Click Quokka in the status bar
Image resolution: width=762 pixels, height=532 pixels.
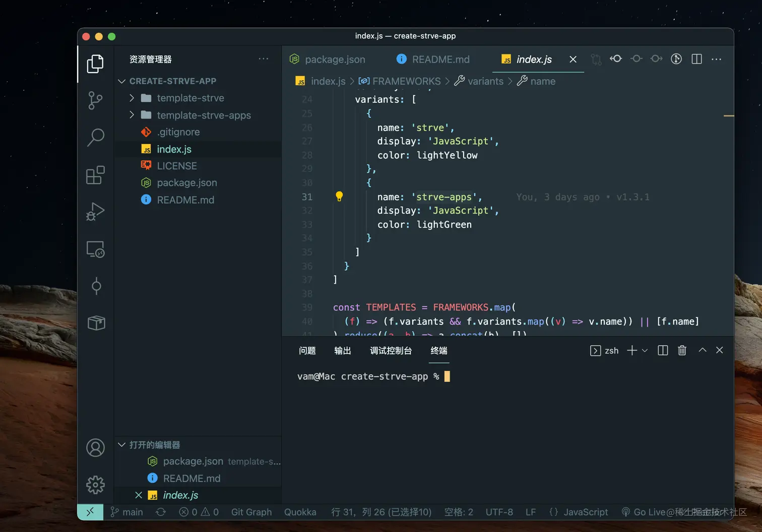300,512
